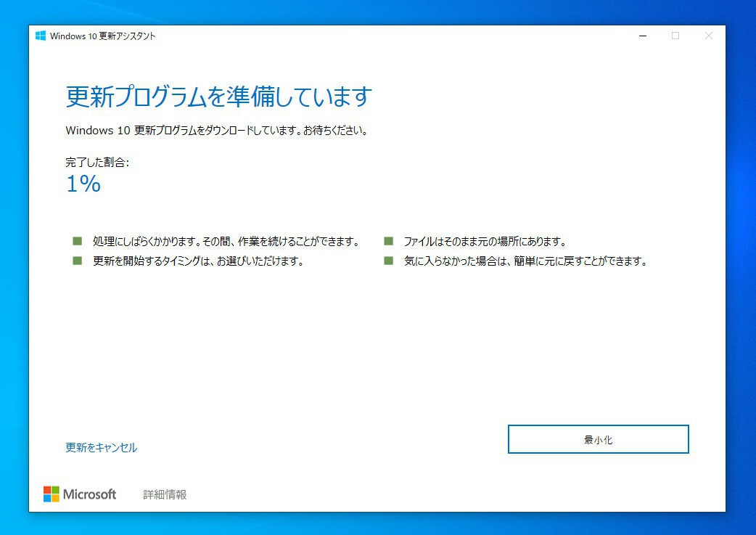Click text ファイルはそのまま元の場所にあります。
Viewport: 756px width, 535px height.
click(x=485, y=241)
